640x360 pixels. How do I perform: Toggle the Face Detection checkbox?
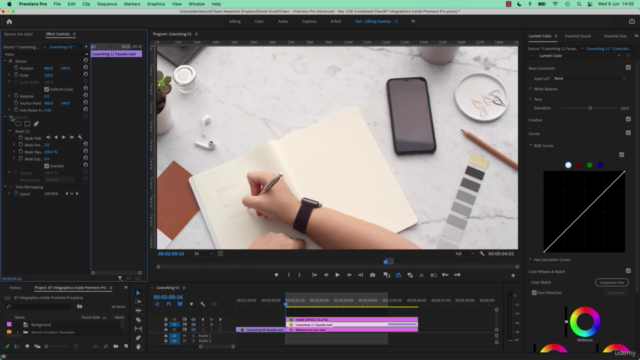534,293
